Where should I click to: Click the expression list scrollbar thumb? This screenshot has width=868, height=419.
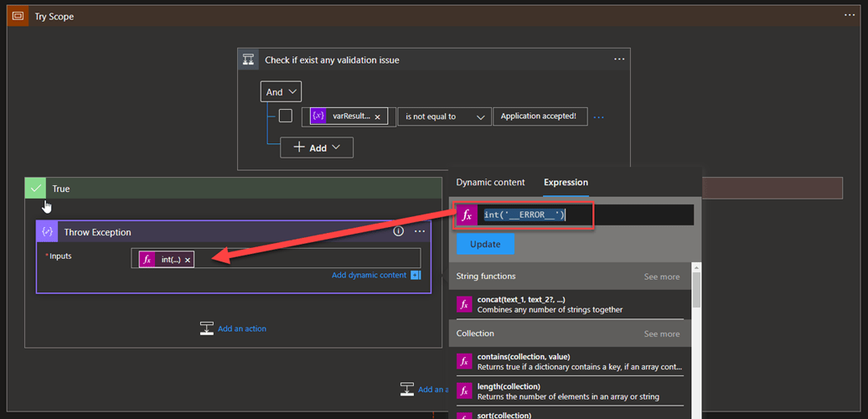(x=696, y=289)
